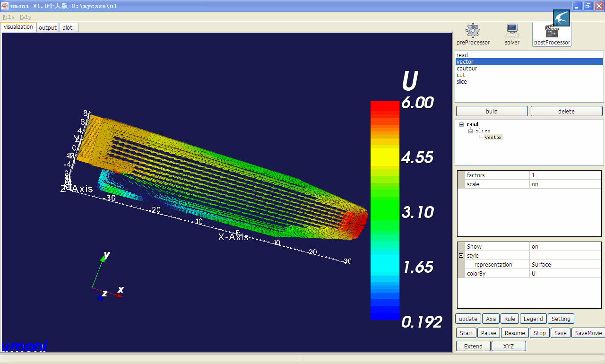Viewport: 605px width, 364px height.
Task: Click the umoni app icon in title bar
Action: click(5, 6)
